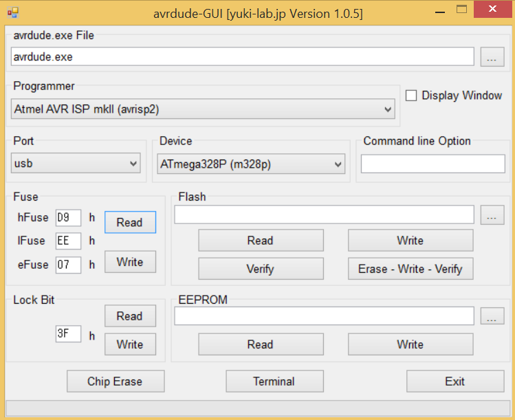This screenshot has height=420, width=515.
Task: Browse for the avrdude.exe file path
Action: (x=491, y=57)
